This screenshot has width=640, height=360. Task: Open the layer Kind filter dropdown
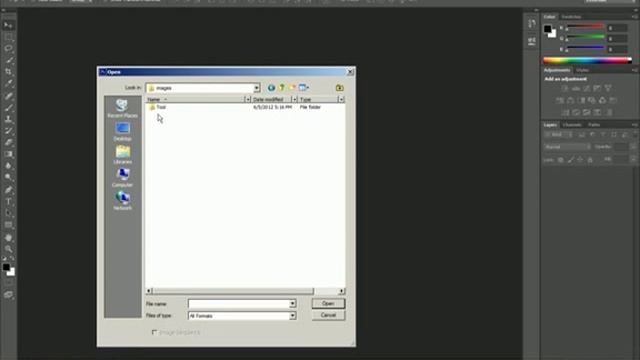[558, 135]
